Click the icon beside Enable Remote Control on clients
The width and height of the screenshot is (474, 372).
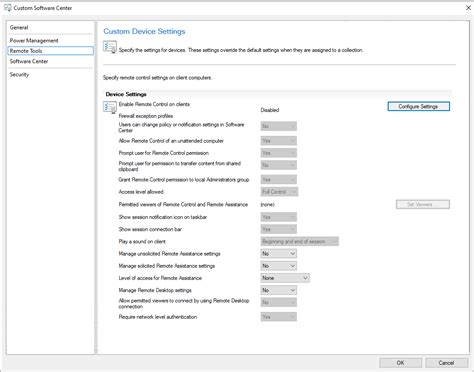coord(110,107)
